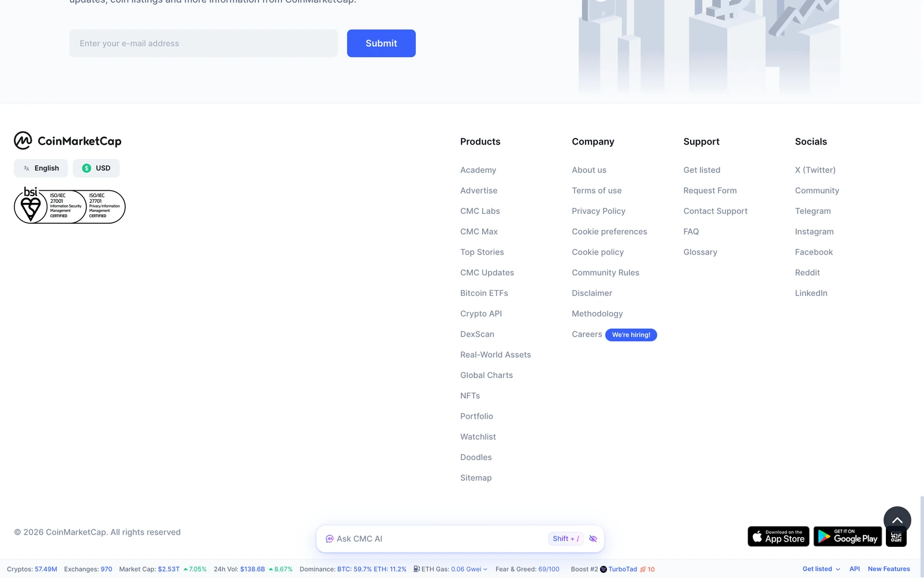Click the Shift + / shortcut badge
The height and width of the screenshot is (578, 924).
(x=565, y=539)
